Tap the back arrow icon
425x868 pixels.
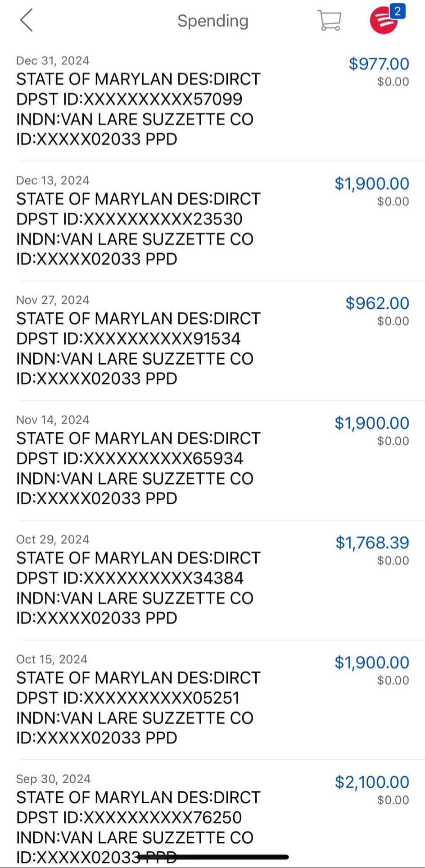coord(27,21)
